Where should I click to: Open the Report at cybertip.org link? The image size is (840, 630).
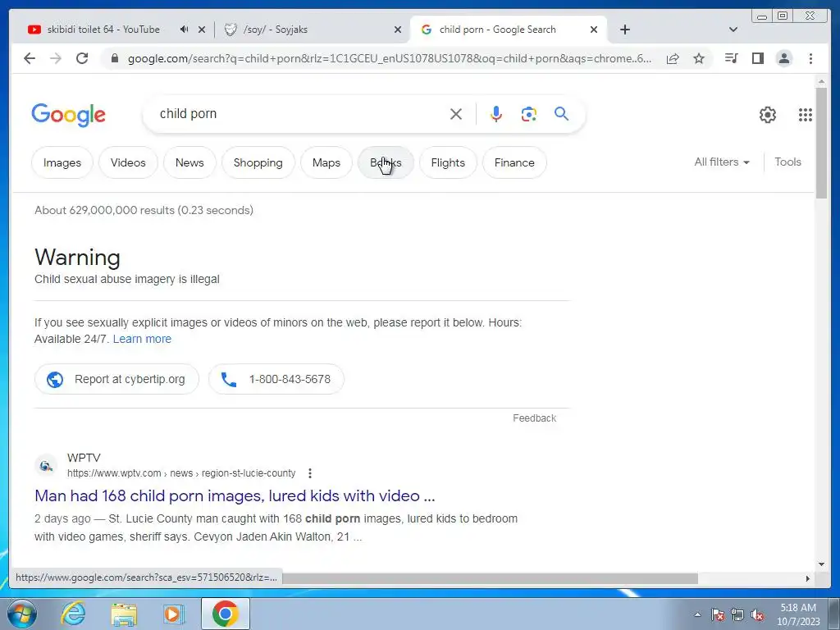pyautogui.click(x=116, y=379)
